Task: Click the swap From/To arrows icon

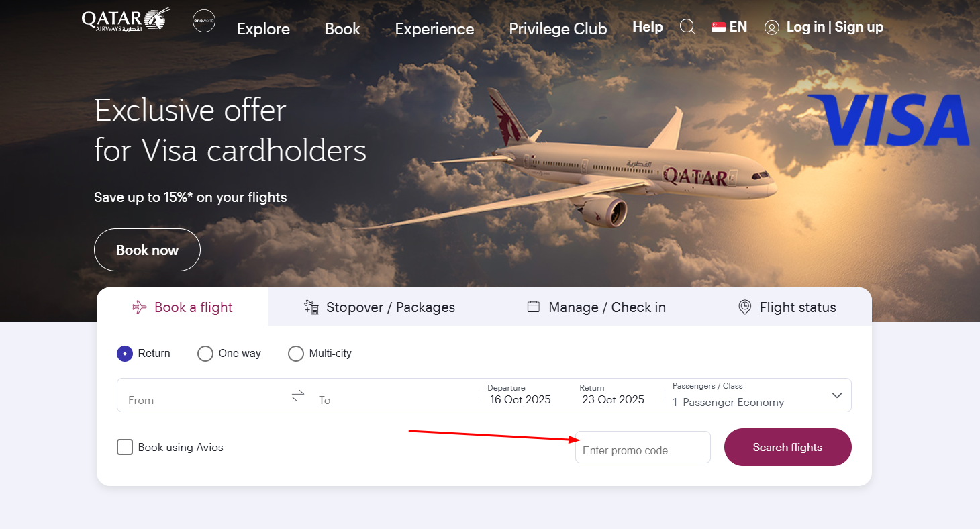Action: coord(297,395)
